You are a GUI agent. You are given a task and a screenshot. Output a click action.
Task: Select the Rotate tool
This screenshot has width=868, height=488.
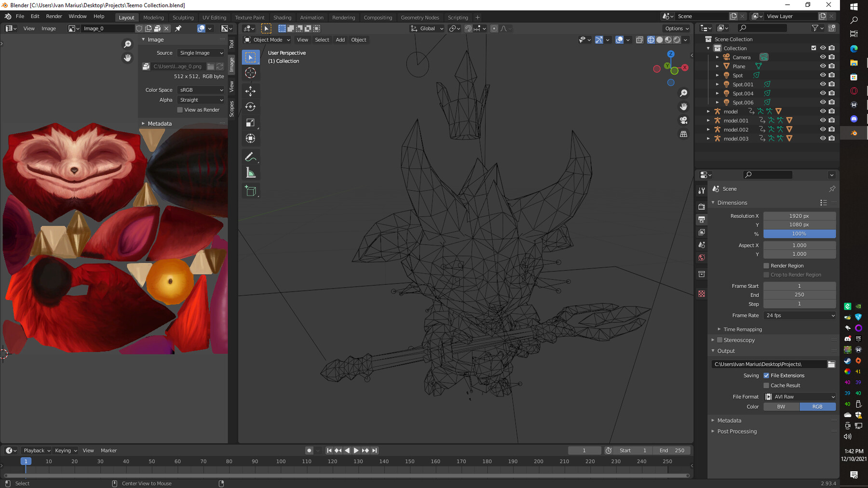250,107
